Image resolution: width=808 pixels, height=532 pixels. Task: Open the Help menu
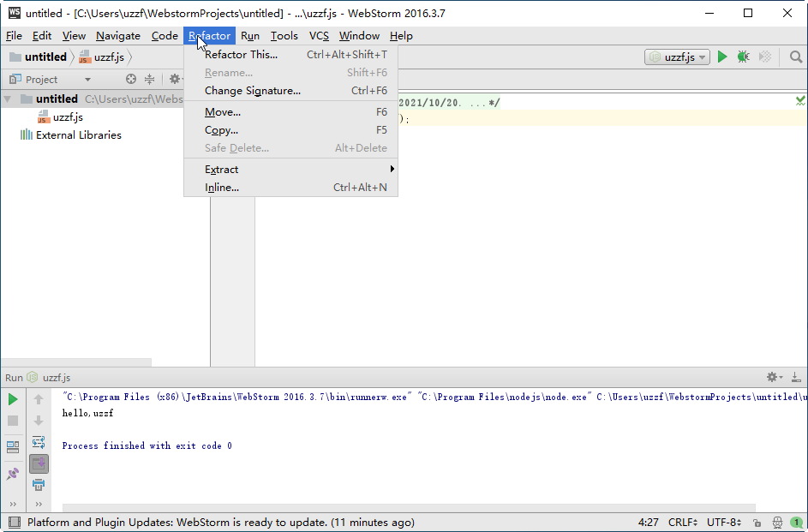click(x=401, y=35)
